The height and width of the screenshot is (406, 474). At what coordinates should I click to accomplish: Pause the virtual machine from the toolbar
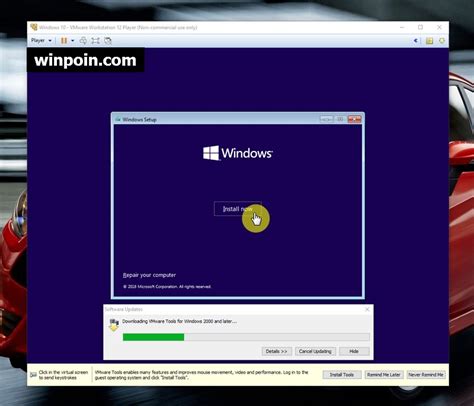64,41
